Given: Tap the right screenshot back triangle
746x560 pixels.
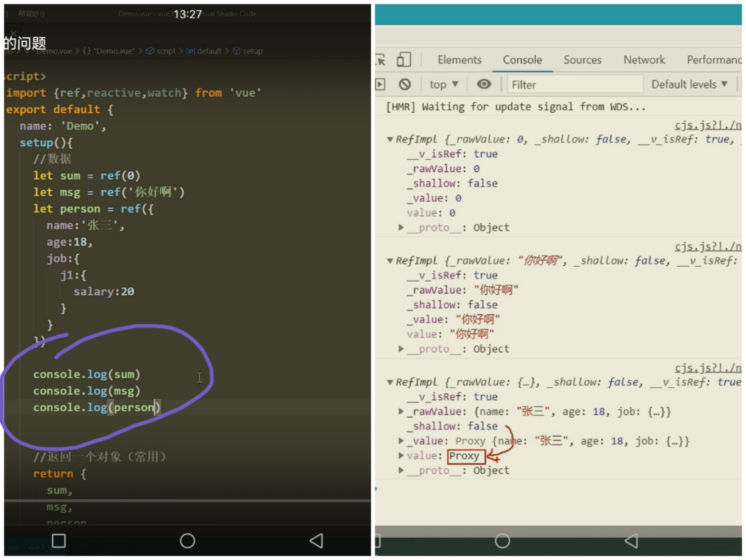Looking at the screenshot, I should click(632, 541).
